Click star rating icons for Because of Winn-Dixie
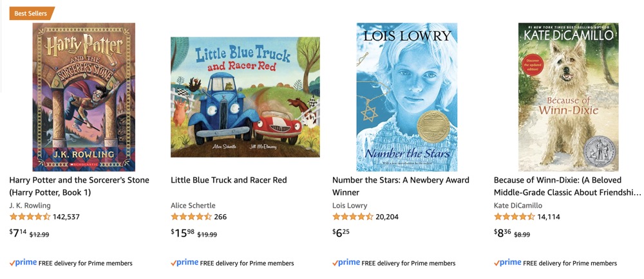 pyautogui.click(x=514, y=217)
